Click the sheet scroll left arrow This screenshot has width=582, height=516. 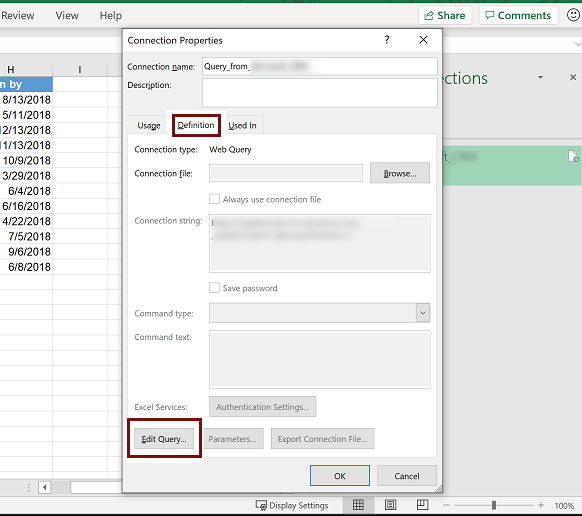(x=45, y=487)
